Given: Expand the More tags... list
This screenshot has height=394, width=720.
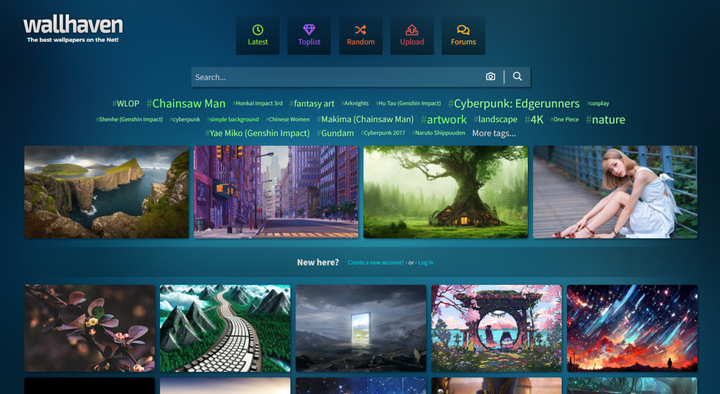Looking at the screenshot, I should tap(494, 133).
